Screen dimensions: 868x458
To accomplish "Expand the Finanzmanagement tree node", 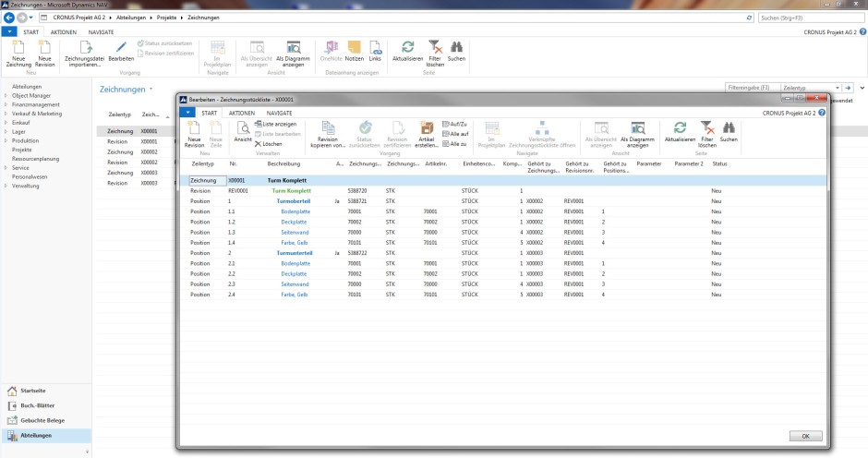I will pyautogui.click(x=6, y=103).
